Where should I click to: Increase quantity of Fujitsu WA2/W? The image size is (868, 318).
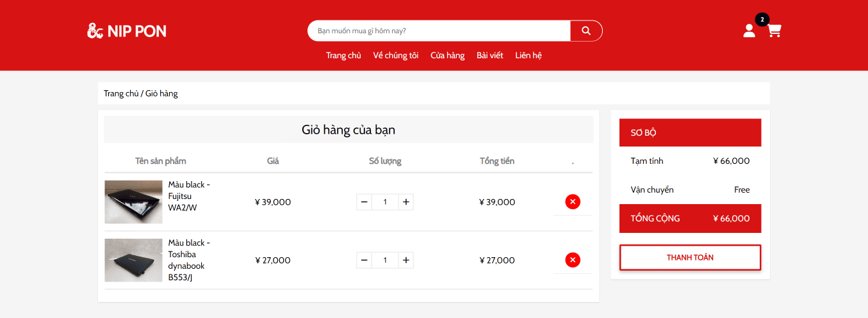pos(405,202)
